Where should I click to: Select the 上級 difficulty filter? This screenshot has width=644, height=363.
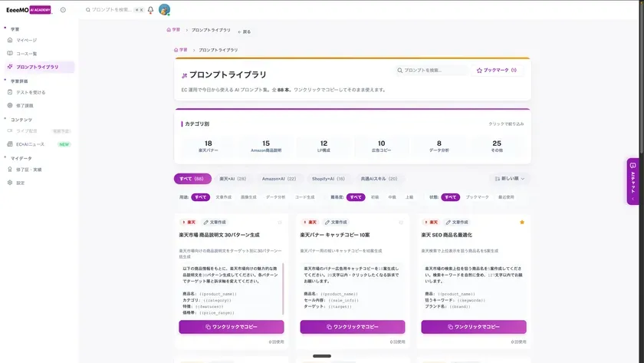click(x=409, y=197)
